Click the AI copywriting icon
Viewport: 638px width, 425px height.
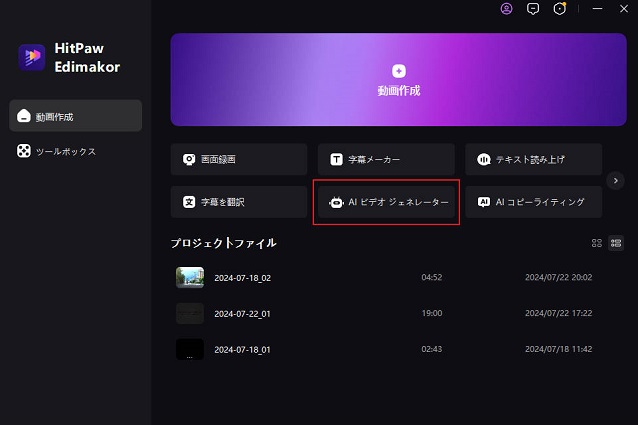(483, 202)
